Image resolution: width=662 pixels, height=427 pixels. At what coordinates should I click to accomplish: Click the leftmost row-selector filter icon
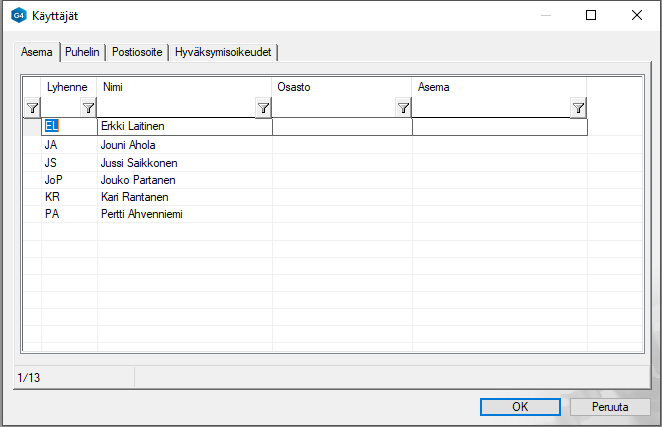tap(32, 108)
